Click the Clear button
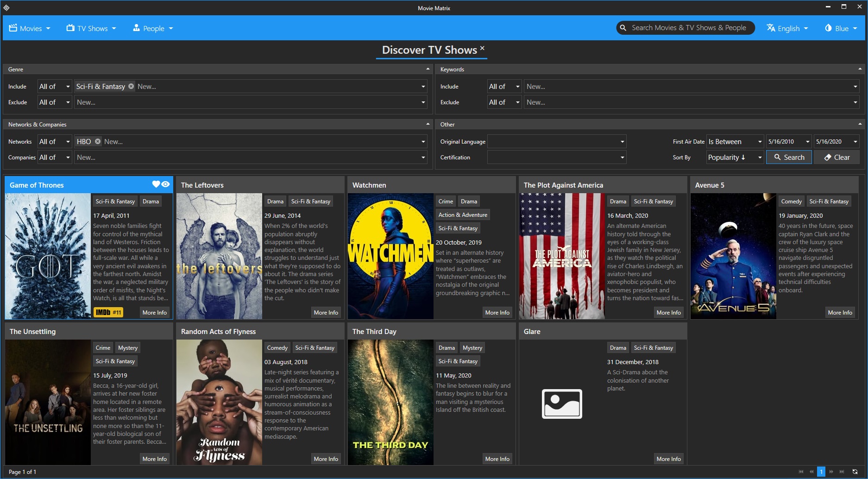The height and width of the screenshot is (479, 868). pos(837,157)
